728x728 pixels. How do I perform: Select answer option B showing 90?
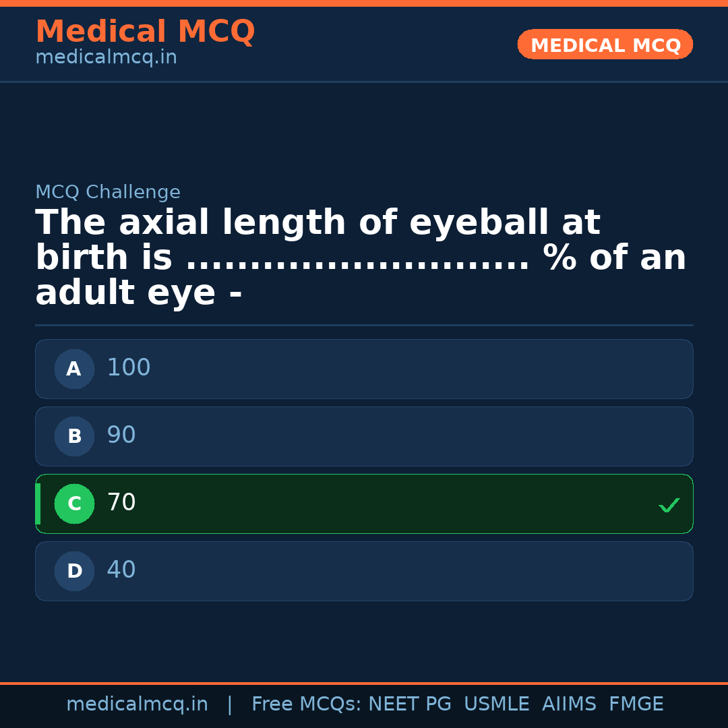point(364,436)
